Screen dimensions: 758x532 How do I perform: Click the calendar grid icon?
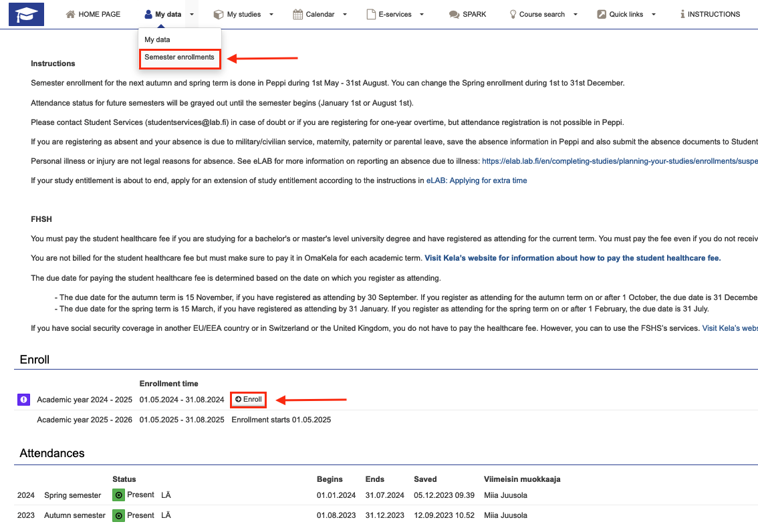298,14
